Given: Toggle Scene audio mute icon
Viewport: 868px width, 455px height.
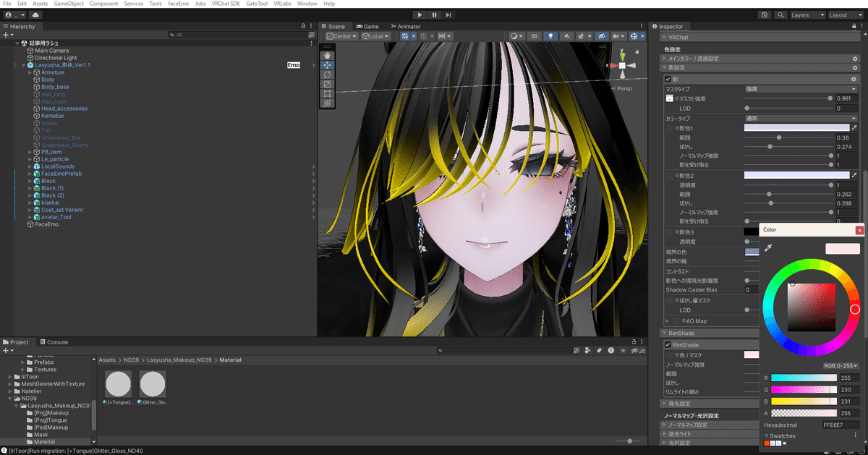Looking at the screenshot, I should pos(567,36).
